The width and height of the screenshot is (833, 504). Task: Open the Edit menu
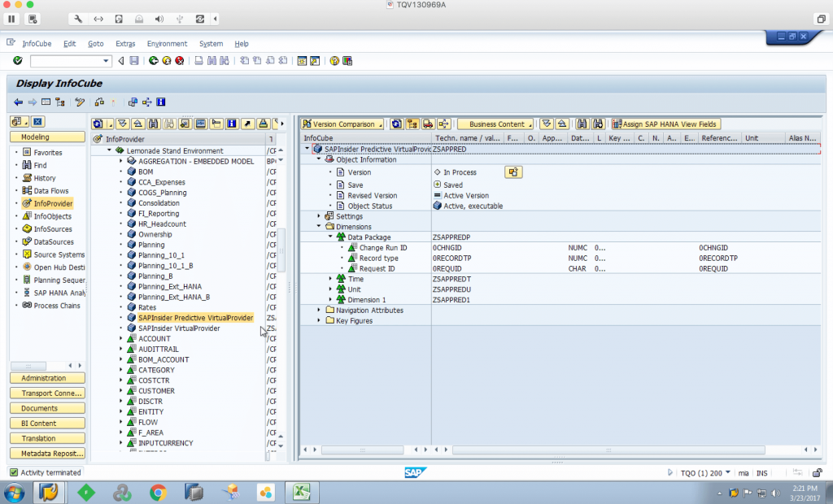[70, 44]
